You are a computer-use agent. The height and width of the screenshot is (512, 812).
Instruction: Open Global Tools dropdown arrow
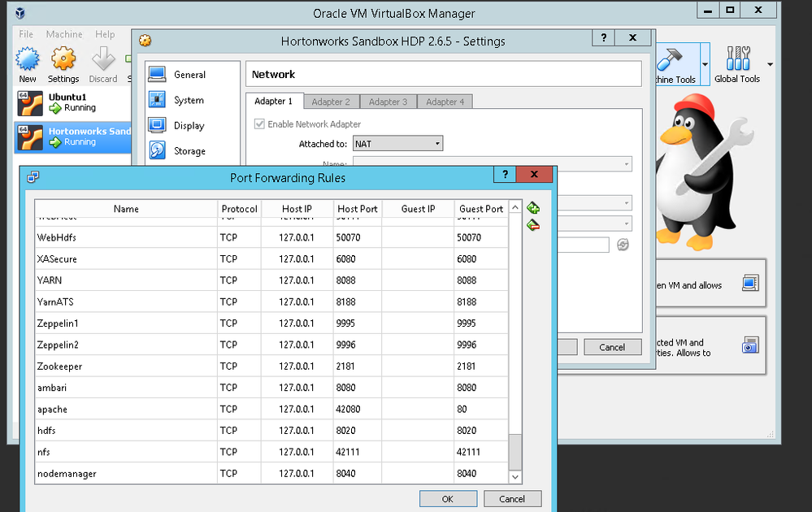[x=770, y=64]
